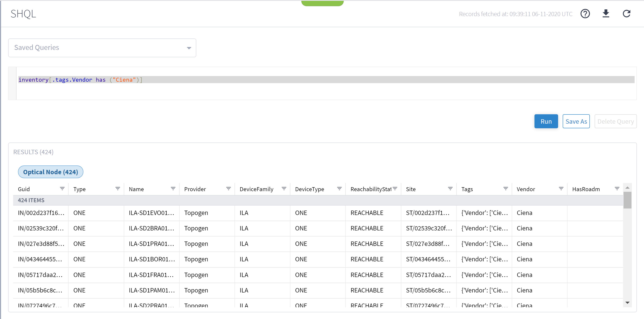
Task: Open the Provider column filter
Action: pos(228,189)
